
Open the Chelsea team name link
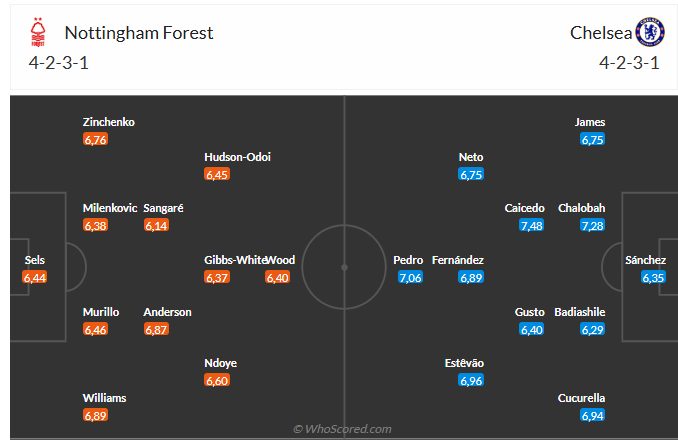coord(601,33)
